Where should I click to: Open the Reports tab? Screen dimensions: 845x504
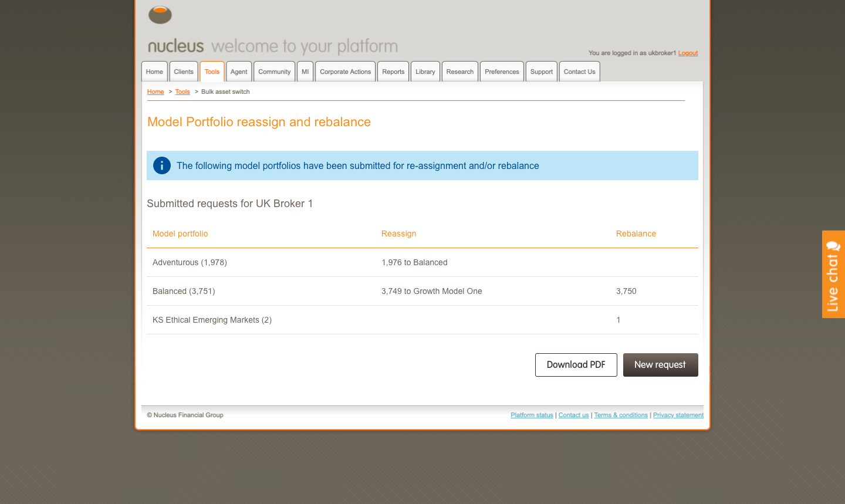(x=393, y=72)
